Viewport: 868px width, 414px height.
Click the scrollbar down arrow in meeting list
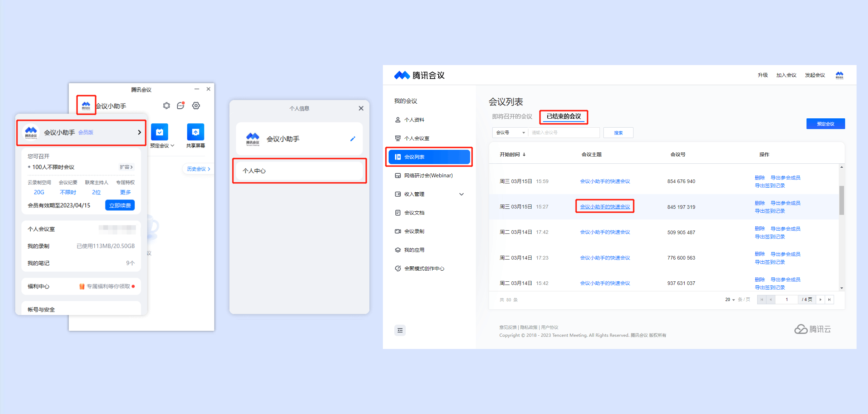(842, 288)
